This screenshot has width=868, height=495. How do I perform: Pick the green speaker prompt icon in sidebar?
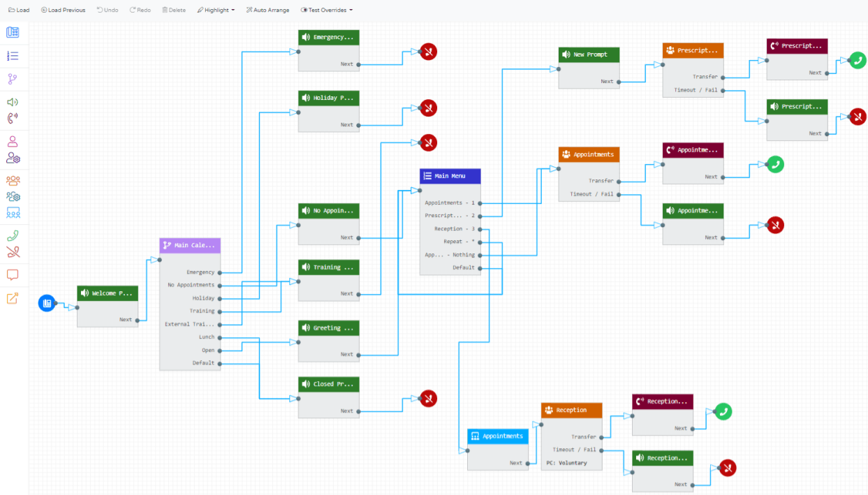tap(13, 102)
